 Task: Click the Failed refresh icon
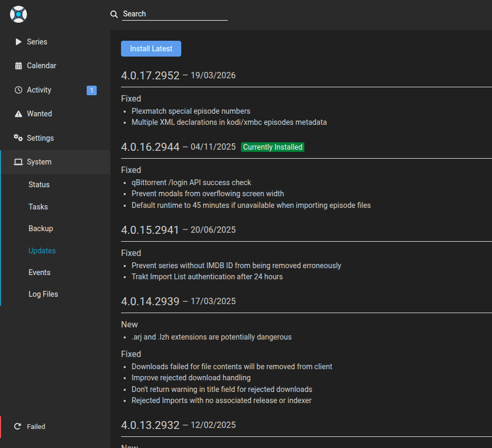[x=17, y=426]
